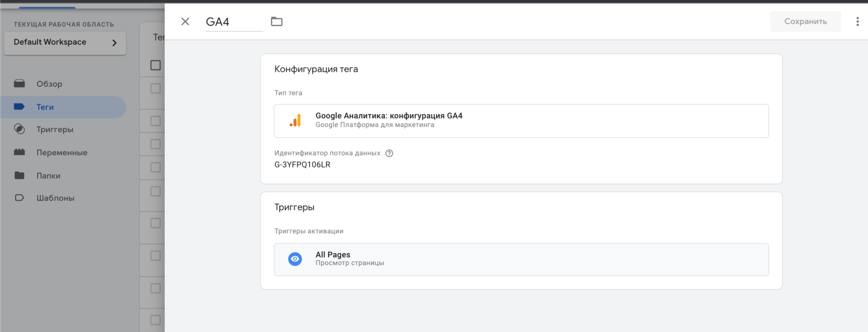
Task: Select Теги in the sidebar
Action: [x=45, y=107]
